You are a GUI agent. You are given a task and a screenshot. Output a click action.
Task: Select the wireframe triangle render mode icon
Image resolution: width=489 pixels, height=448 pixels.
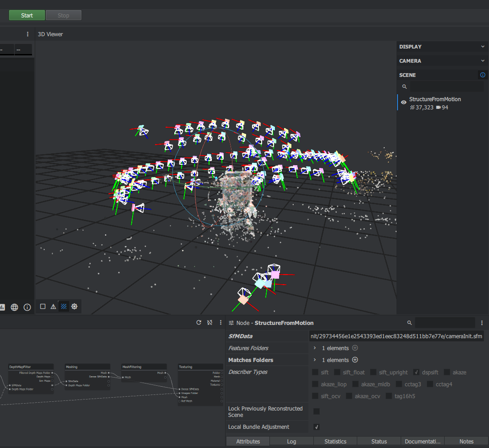pyautogui.click(x=53, y=307)
